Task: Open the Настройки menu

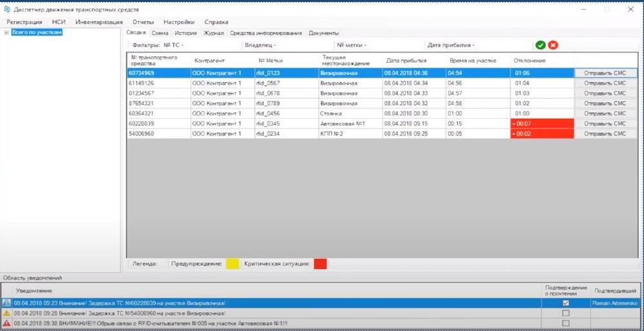Action: coord(179,22)
